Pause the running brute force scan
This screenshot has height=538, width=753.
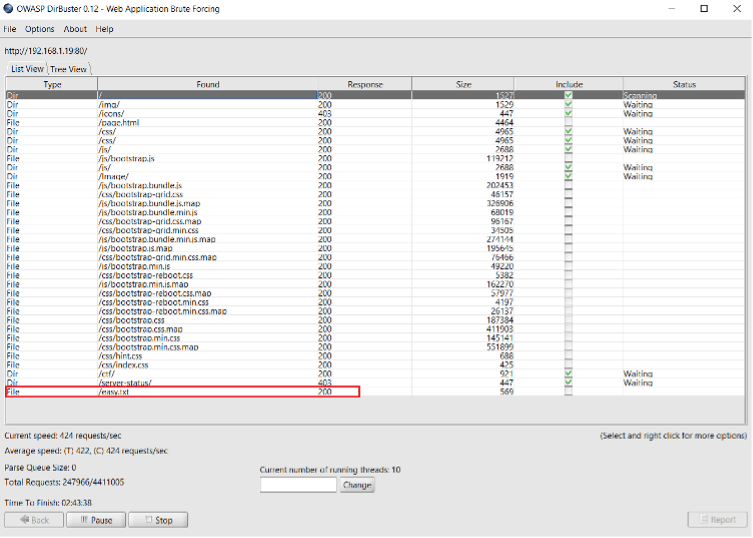click(96, 520)
